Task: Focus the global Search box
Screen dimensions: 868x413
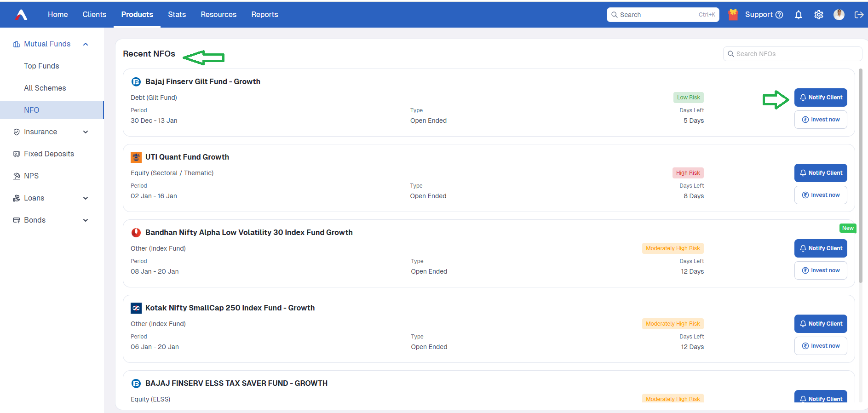Action: (x=663, y=15)
